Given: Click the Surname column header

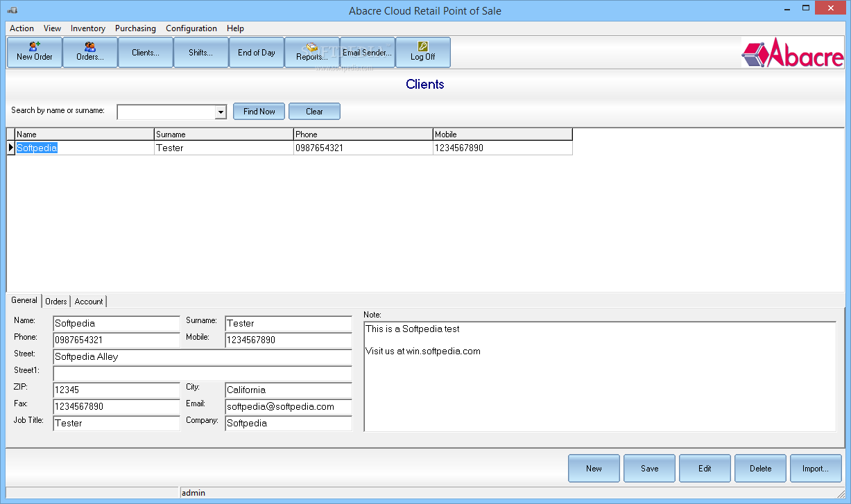Looking at the screenshot, I should (224, 134).
